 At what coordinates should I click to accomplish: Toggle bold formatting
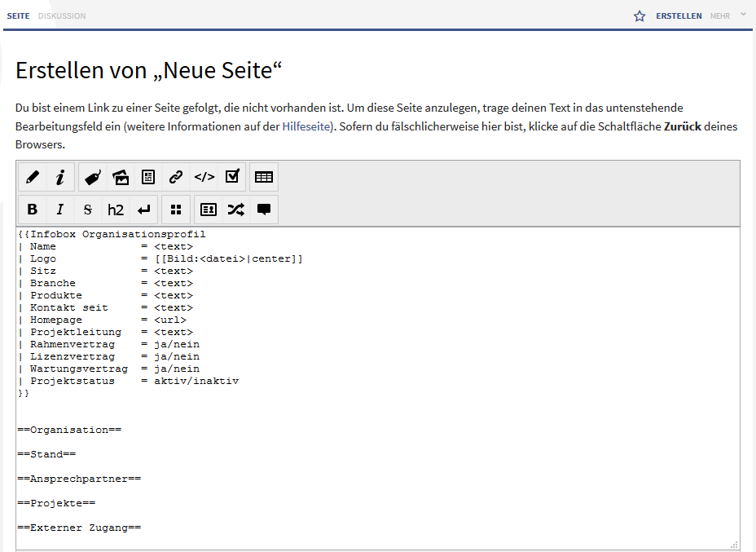pyautogui.click(x=33, y=210)
